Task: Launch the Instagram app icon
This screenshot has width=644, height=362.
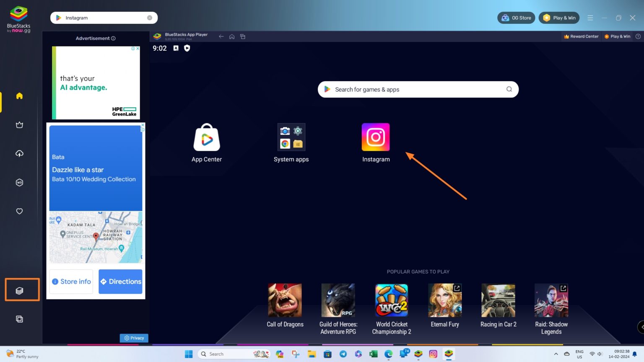Action: pyautogui.click(x=376, y=137)
